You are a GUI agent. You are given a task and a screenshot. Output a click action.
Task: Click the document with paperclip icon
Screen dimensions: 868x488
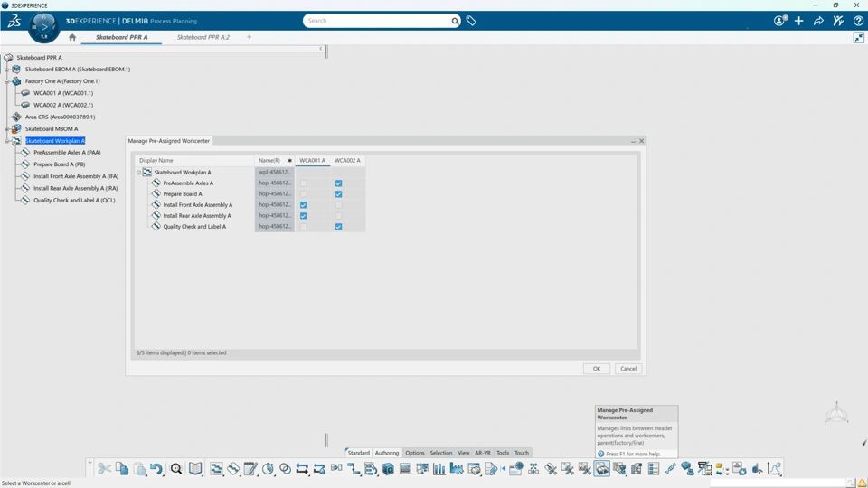click(x=490, y=469)
